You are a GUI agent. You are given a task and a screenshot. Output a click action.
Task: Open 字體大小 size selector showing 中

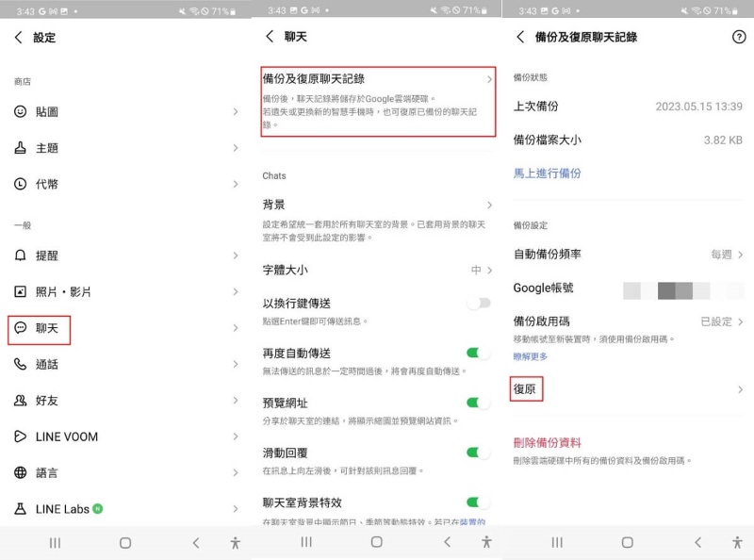[x=481, y=271]
